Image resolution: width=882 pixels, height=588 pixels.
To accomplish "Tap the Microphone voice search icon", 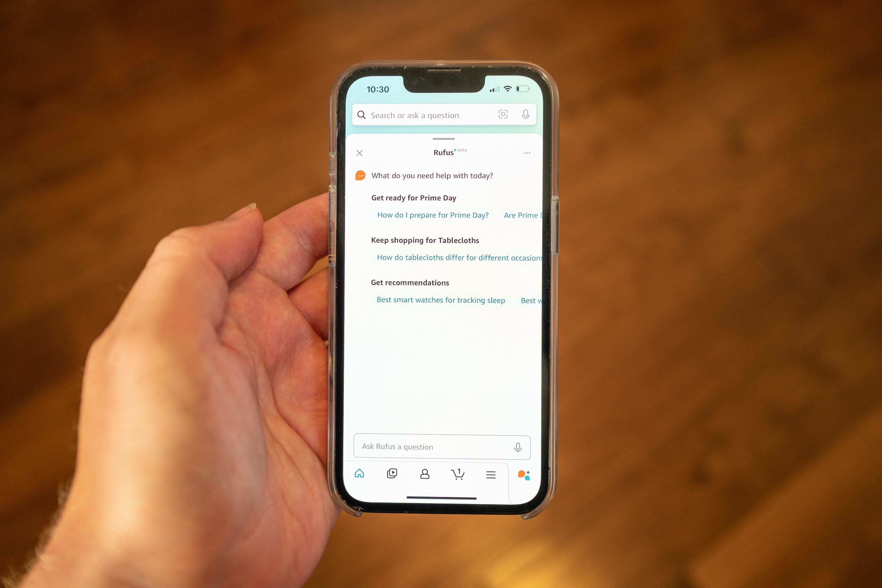I will [530, 115].
